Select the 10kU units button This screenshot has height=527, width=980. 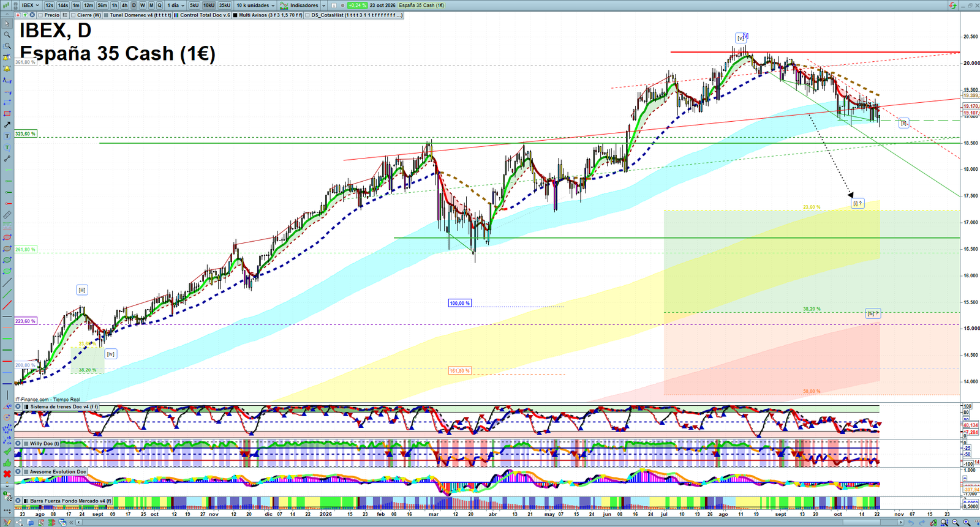(x=209, y=6)
